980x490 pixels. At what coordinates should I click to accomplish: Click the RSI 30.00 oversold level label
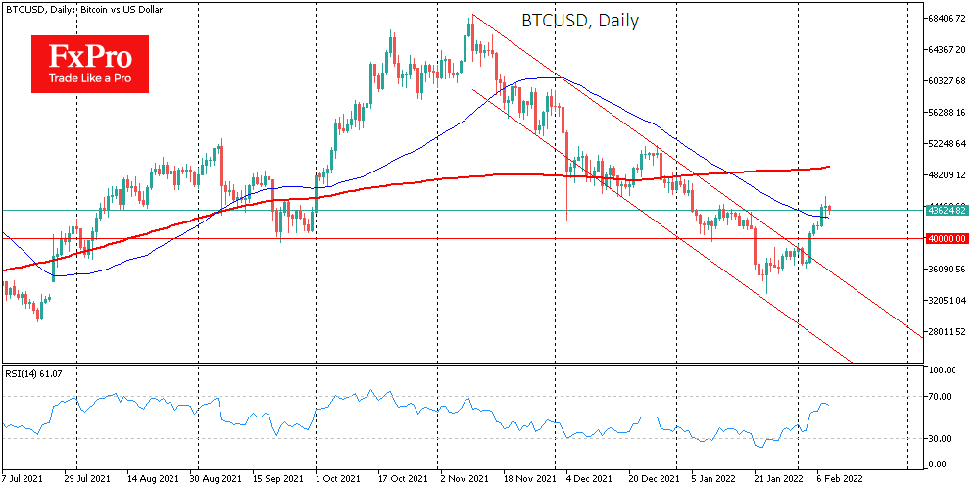pos(943,438)
